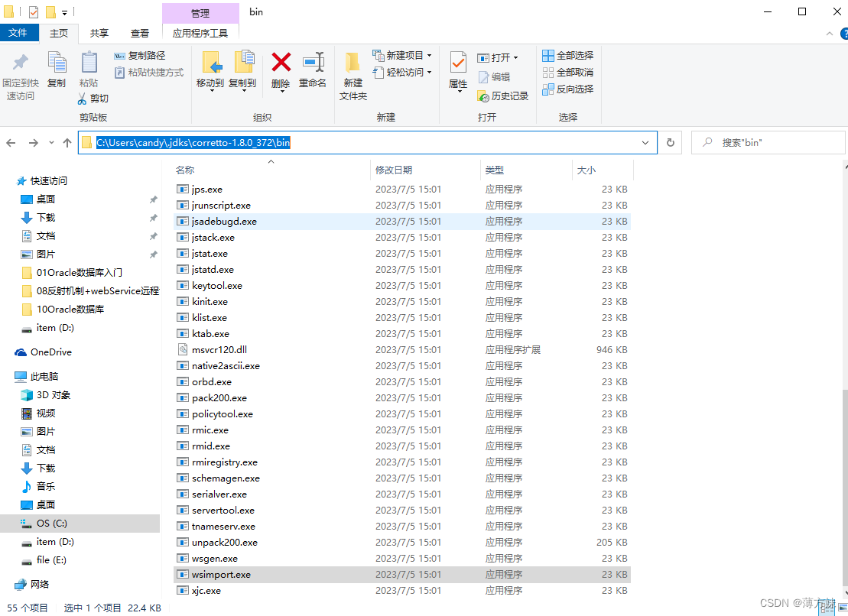Open the address bar history dropdown
Image resolution: width=848 pixels, height=616 pixels.
pyautogui.click(x=645, y=142)
